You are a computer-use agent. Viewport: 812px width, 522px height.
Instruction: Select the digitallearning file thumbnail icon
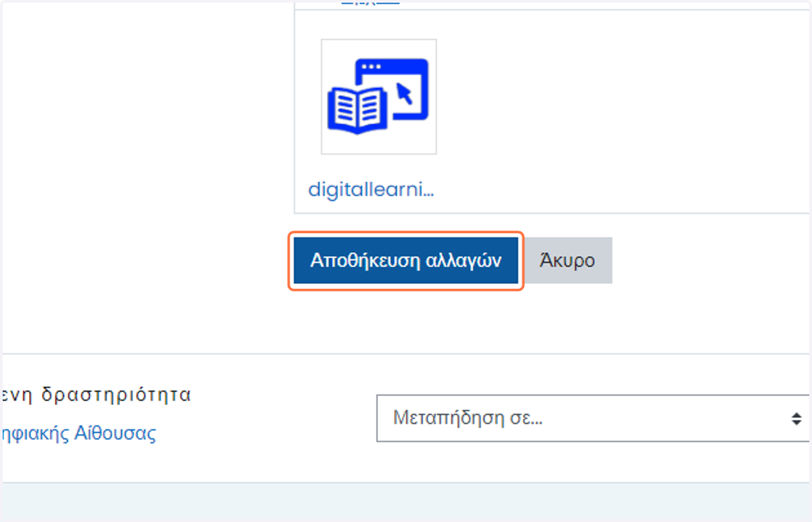(379, 97)
